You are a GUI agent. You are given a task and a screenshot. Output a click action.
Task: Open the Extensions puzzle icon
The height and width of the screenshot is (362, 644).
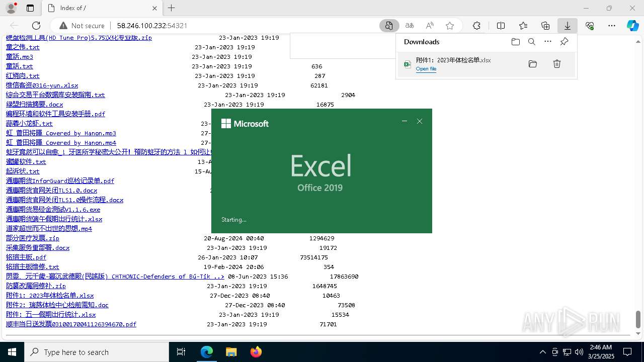tap(476, 26)
